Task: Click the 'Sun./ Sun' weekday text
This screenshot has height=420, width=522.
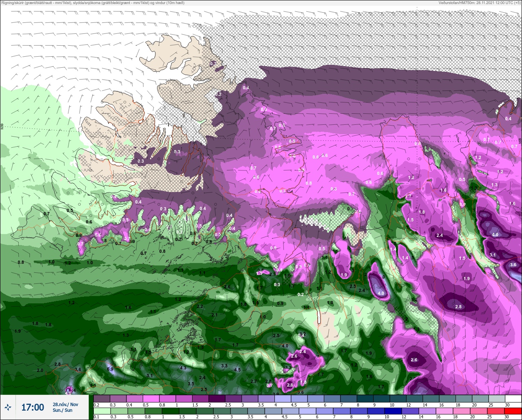Action: (62, 410)
